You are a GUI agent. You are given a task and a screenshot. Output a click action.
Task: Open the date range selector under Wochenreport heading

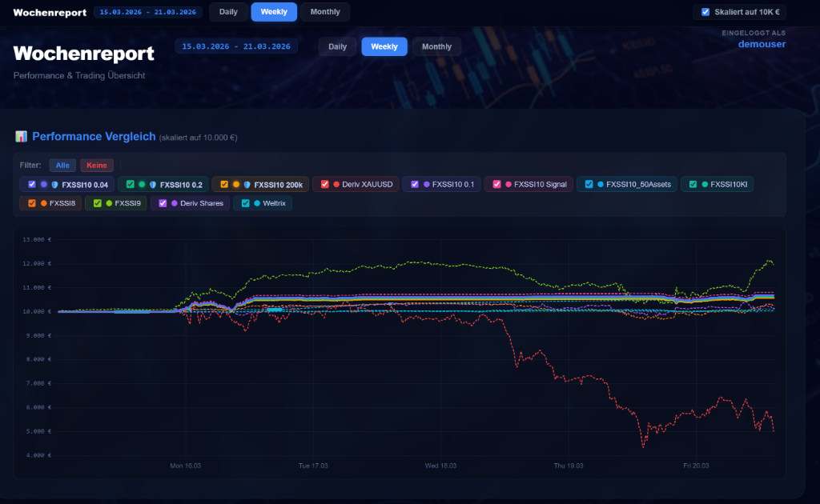pyautogui.click(x=235, y=46)
